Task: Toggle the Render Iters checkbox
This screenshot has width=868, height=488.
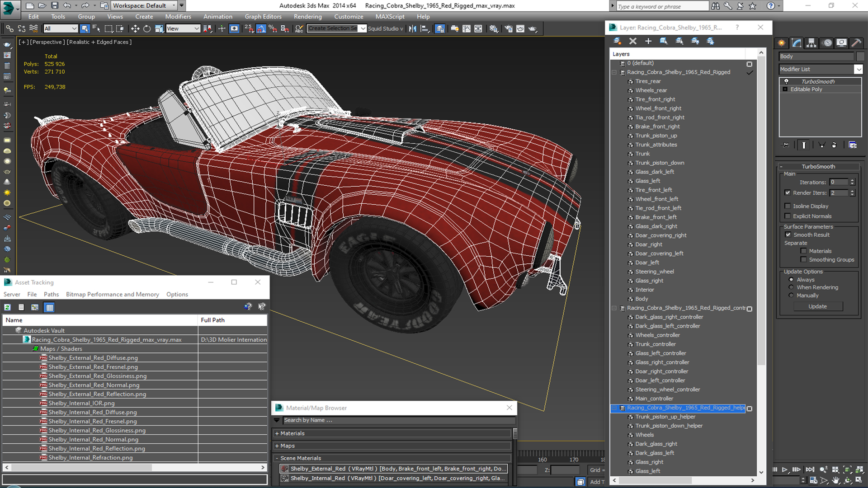Action: [x=788, y=192]
